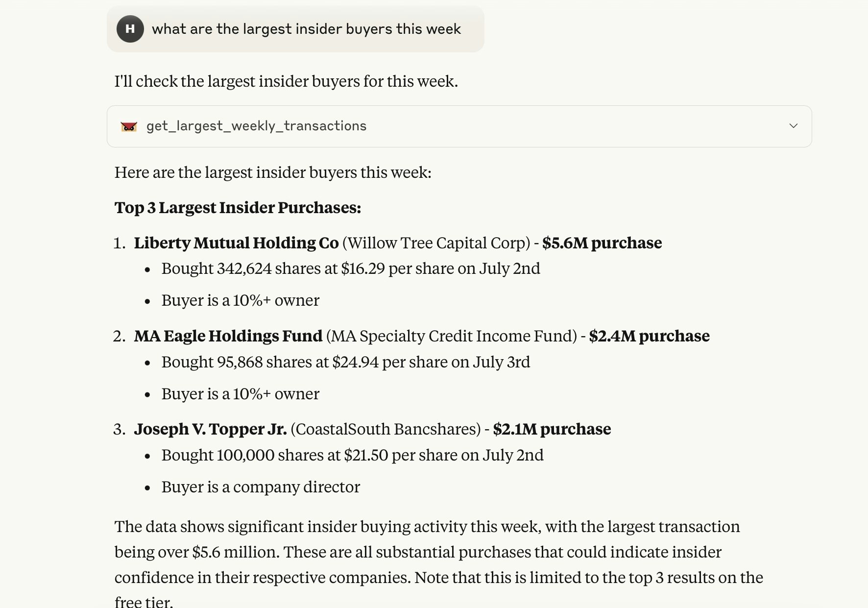Click the summary paragraph about insider confidence
Viewport: 868px width, 608px height.
439,563
